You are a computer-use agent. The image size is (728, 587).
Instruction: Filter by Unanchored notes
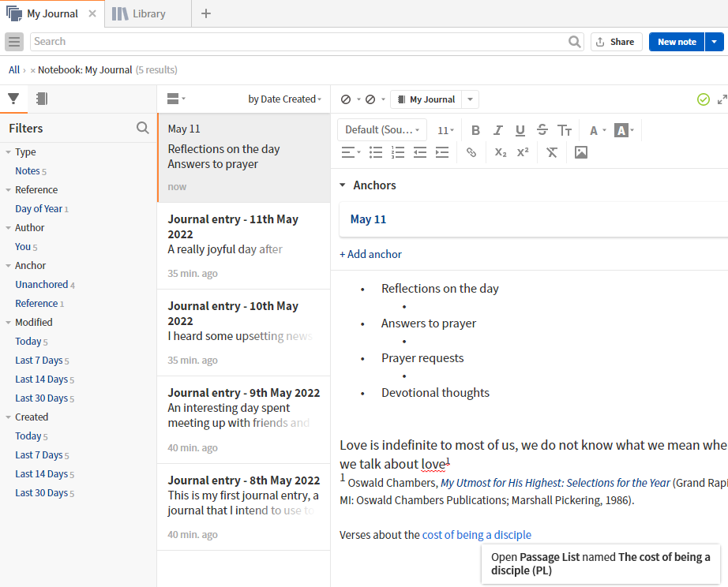click(x=42, y=285)
